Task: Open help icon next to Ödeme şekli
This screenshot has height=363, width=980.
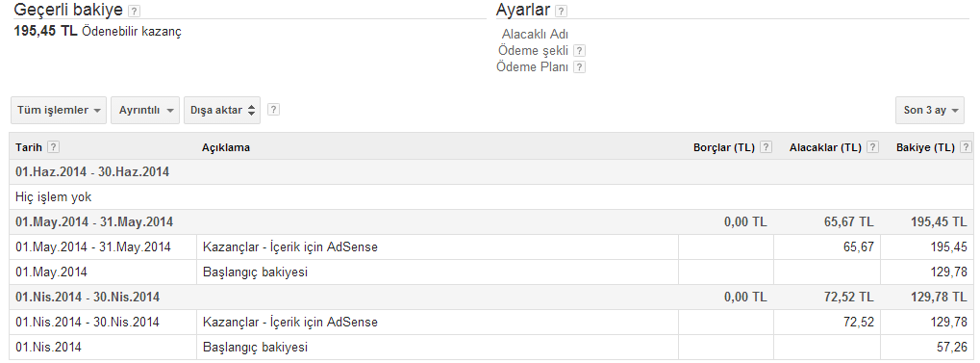Action: [579, 51]
